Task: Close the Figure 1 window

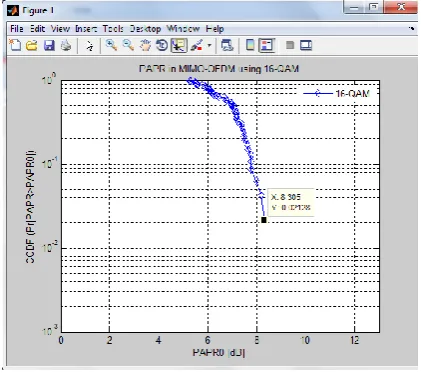Action: click(401, 7)
